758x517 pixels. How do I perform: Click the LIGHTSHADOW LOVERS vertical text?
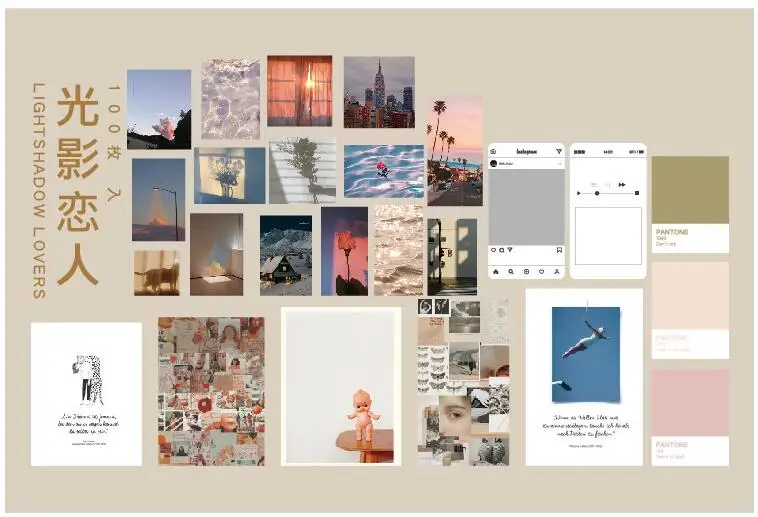coord(39,190)
